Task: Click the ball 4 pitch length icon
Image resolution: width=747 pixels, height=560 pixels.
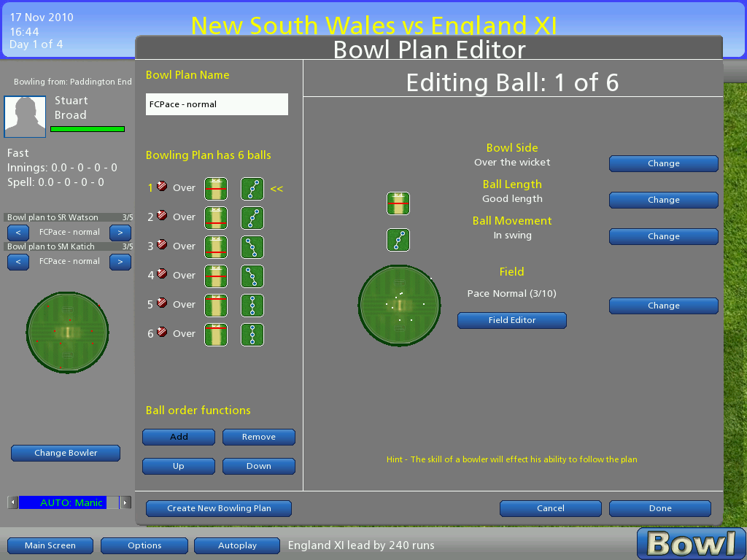Action: tap(216, 276)
